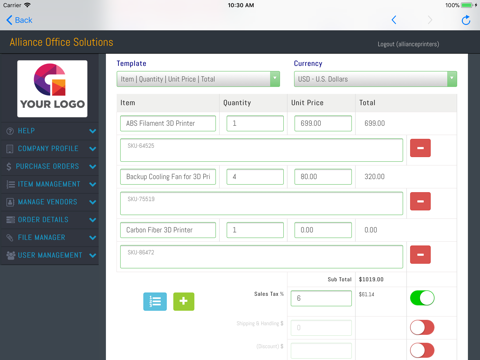
Task: Click the Manage Vendors contact icon
Action: coord(10,202)
